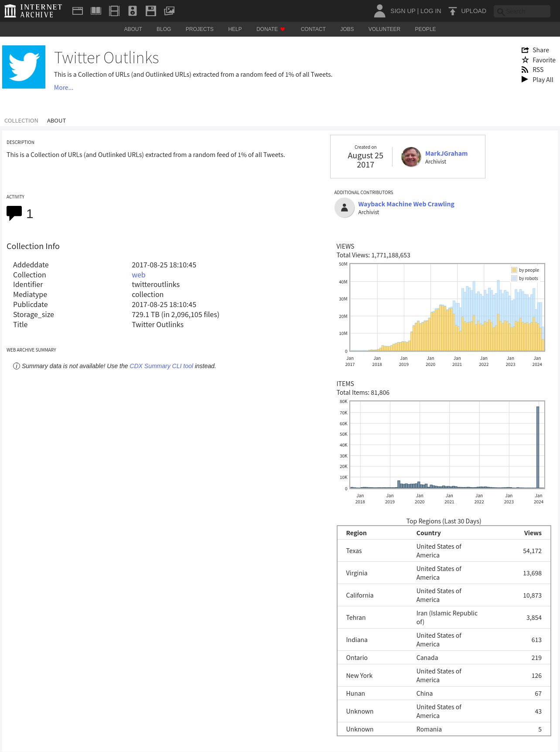Click the 'web' collection link

coord(139,275)
